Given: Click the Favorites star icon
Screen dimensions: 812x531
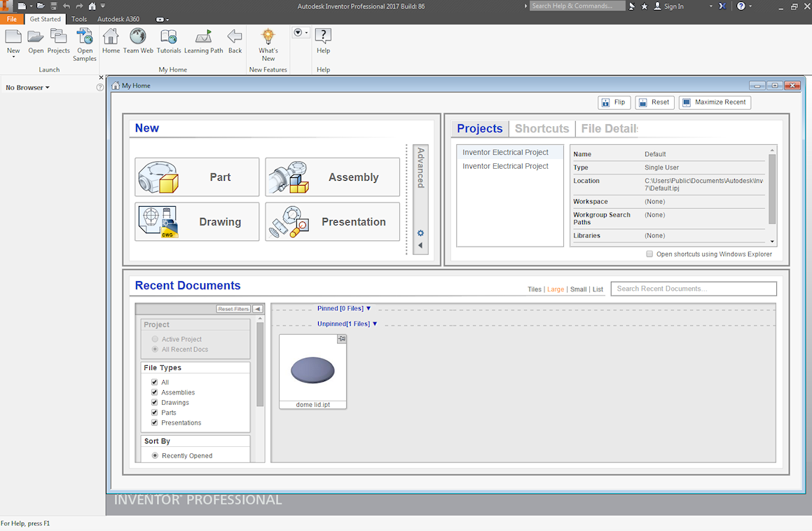Looking at the screenshot, I should 645,6.
